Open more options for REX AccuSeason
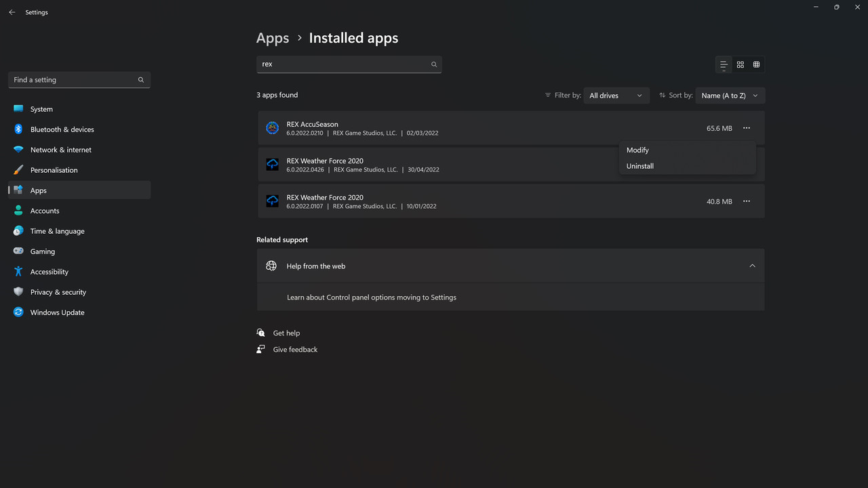The image size is (868, 488). tap(747, 128)
